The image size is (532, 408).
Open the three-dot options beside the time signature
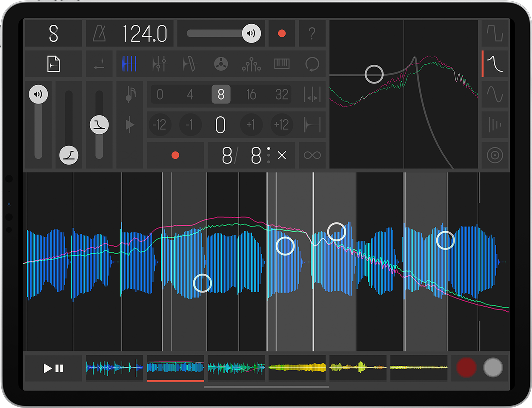268,155
